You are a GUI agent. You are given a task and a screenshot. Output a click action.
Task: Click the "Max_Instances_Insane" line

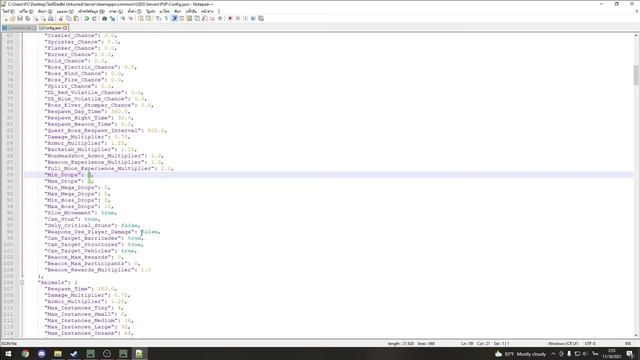click(89, 333)
